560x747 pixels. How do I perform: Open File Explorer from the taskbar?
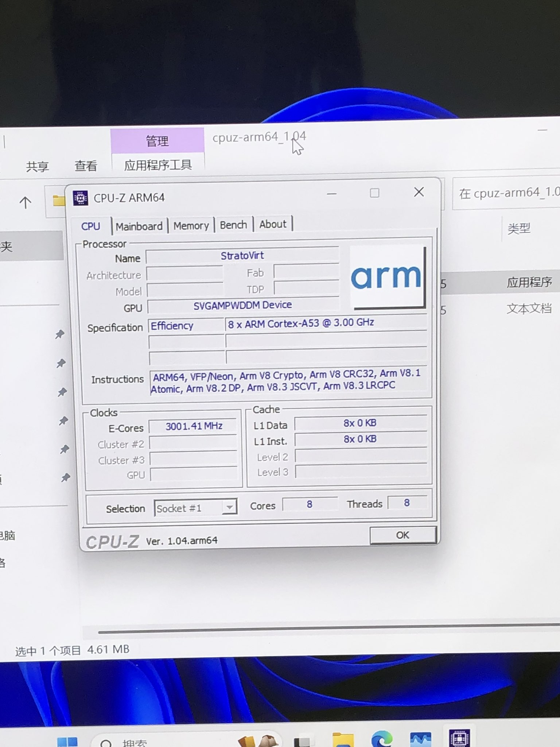point(343,740)
